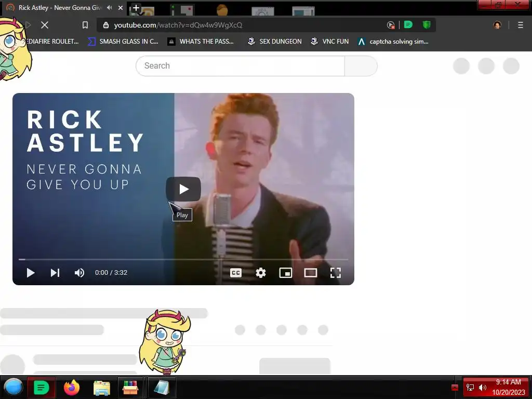The width and height of the screenshot is (532, 399).
Task: Show hidden tray icons arrow
Action: click(x=455, y=388)
